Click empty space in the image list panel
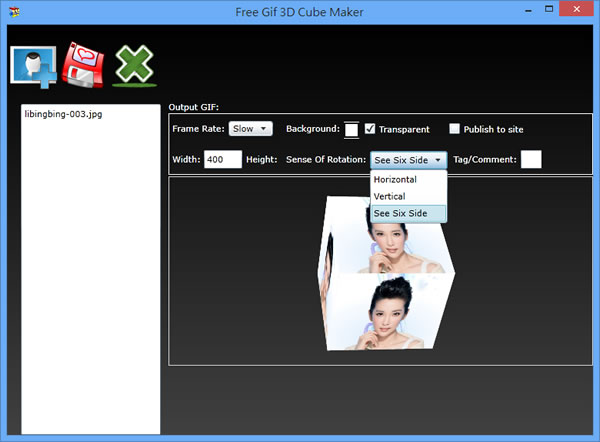Screen dimensions: 600x442 pyautogui.click(x=90, y=280)
